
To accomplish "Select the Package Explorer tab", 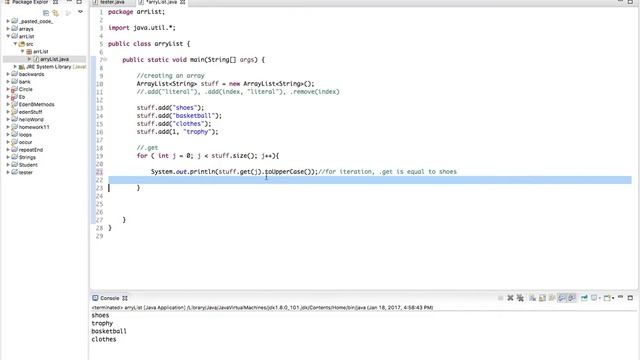I will pos(29,2).
